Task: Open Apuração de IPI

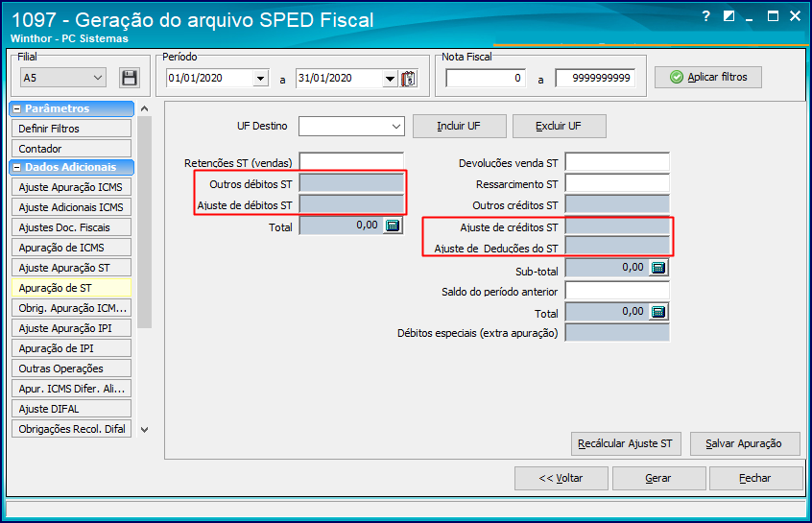Action: point(71,348)
